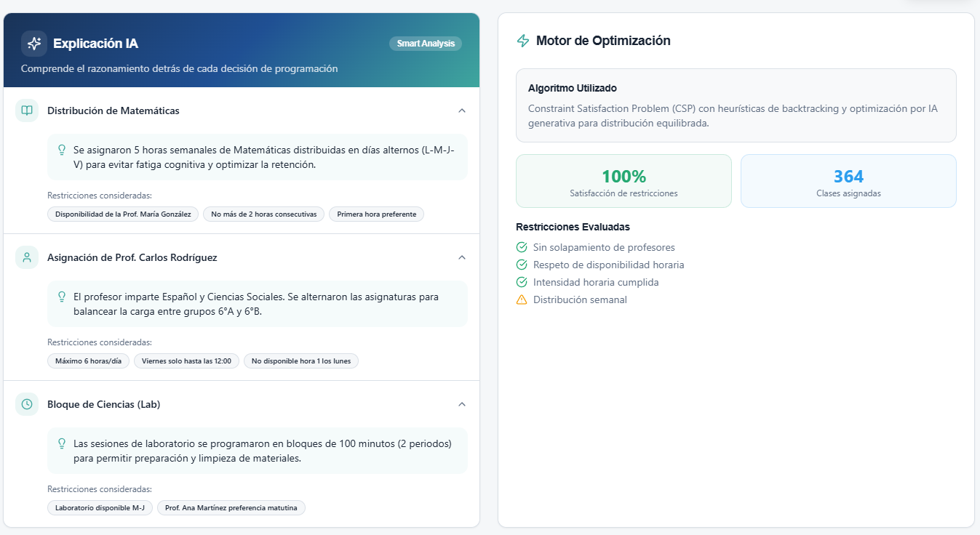Open the Algoritmo Utilizado card

tap(736, 105)
